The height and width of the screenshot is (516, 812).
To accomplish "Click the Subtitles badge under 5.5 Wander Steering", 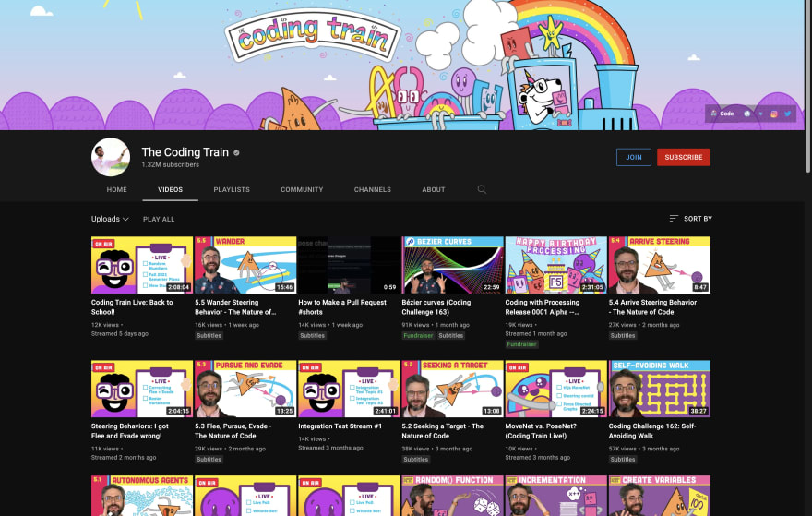I will (209, 336).
